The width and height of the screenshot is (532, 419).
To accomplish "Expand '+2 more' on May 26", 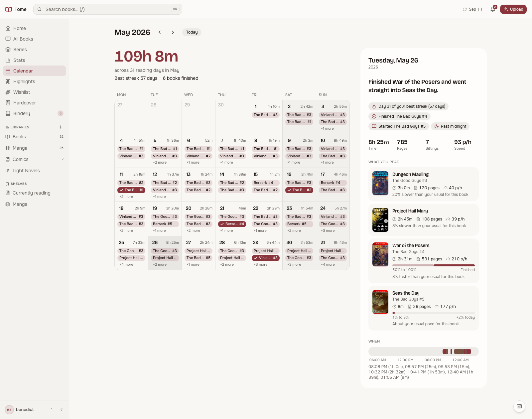I will pos(160,264).
